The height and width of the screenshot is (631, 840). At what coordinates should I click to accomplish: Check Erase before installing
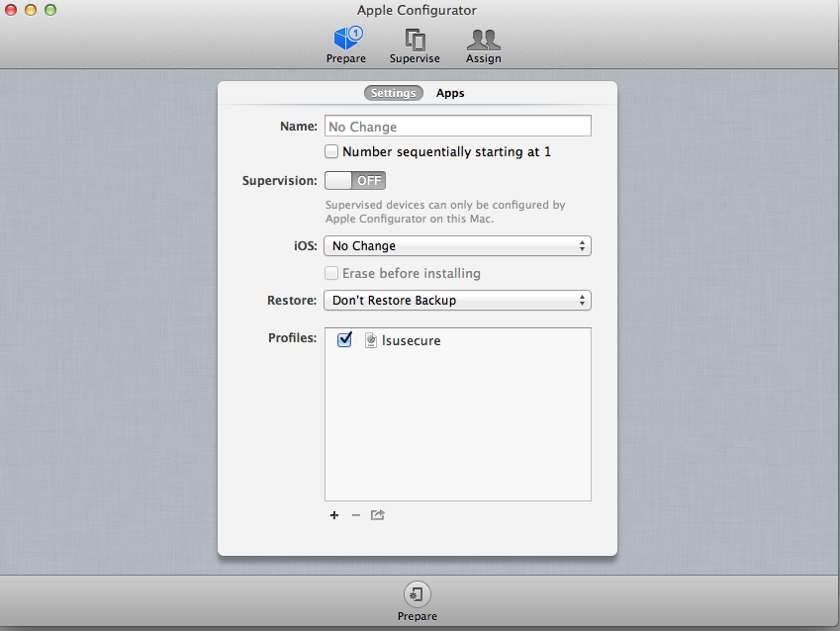click(x=331, y=273)
